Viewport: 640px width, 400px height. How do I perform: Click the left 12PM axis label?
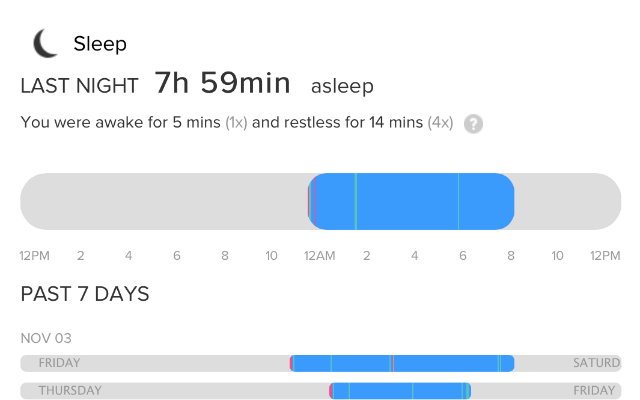[x=35, y=256]
